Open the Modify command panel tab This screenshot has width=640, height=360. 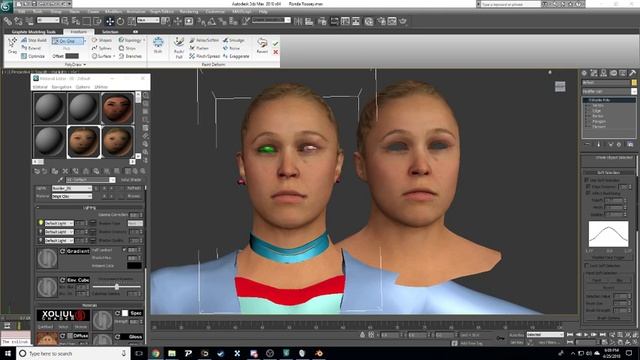tap(594, 73)
